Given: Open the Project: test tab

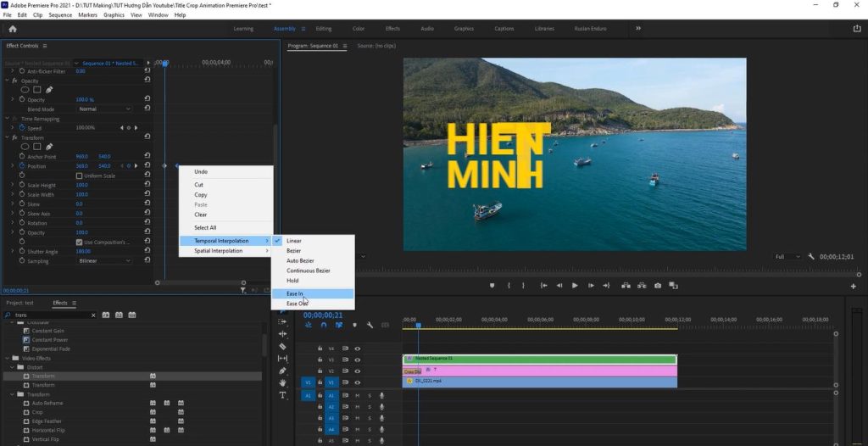Looking at the screenshot, I should click(20, 303).
